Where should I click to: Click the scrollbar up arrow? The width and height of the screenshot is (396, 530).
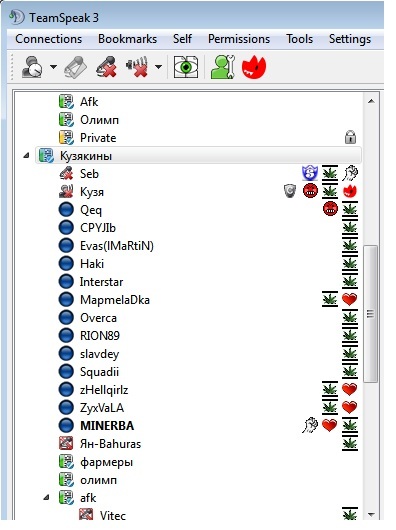point(371,101)
